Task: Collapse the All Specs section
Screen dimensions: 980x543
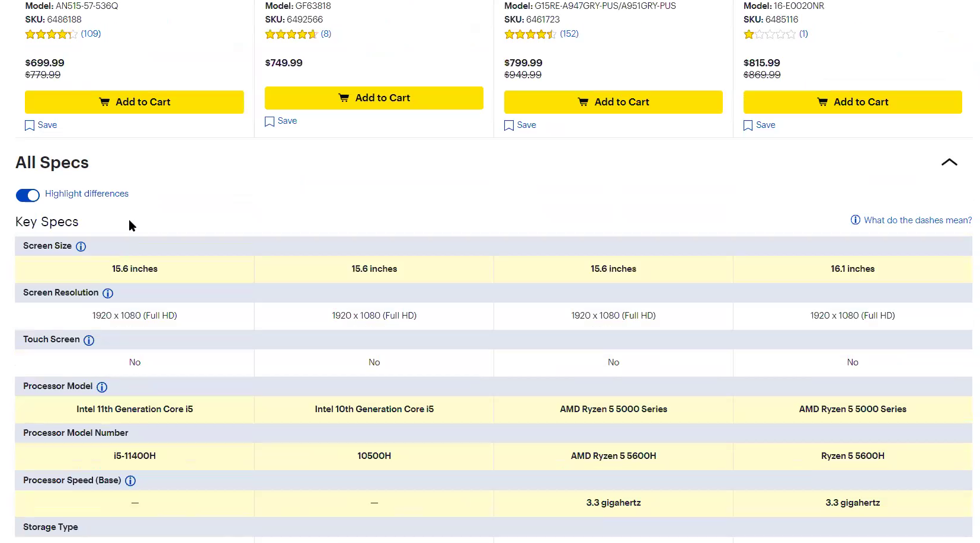Action: pos(949,162)
